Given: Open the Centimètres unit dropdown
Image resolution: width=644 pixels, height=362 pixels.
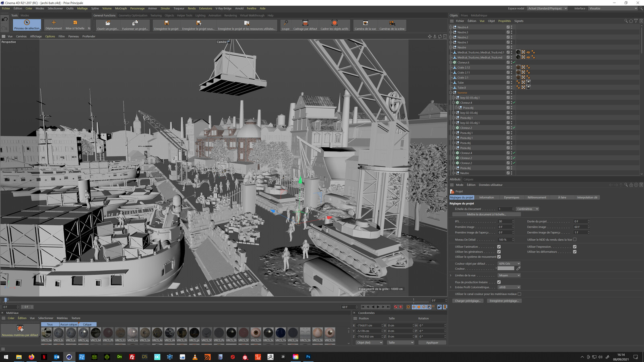Looking at the screenshot, I should (527, 209).
